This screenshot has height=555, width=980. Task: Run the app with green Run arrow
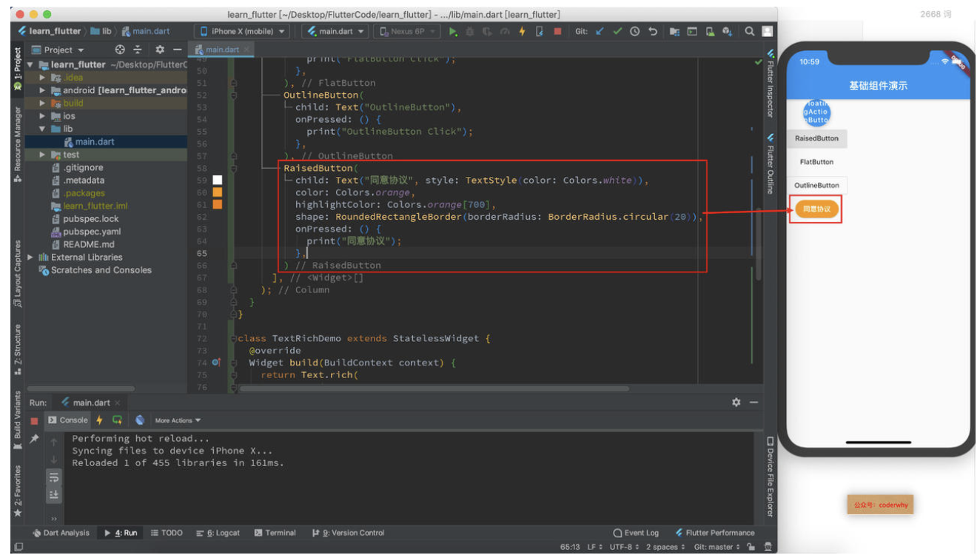pos(454,32)
